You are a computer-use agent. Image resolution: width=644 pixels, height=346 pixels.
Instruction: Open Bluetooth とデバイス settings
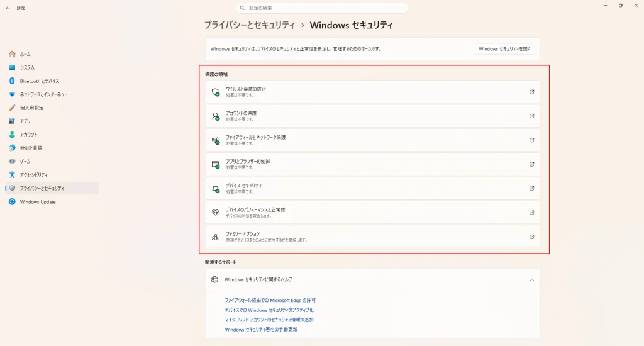52,81
